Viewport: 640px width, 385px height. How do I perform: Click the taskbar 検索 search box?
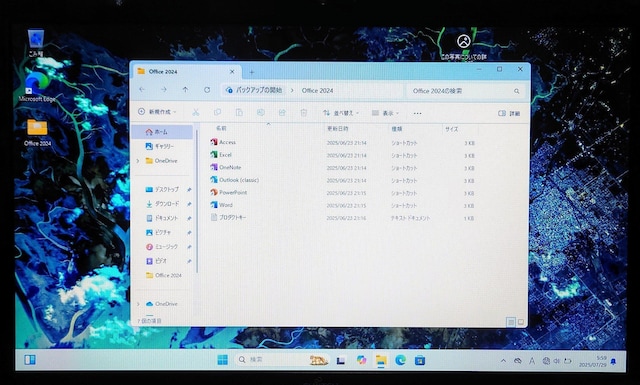click(x=282, y=360)
